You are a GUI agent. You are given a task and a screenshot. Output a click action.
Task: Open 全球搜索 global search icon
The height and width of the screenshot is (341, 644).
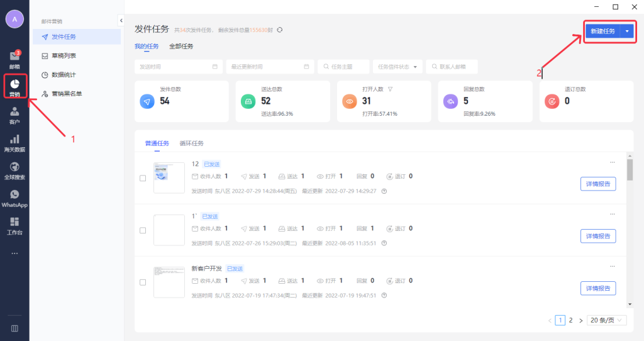14,170
